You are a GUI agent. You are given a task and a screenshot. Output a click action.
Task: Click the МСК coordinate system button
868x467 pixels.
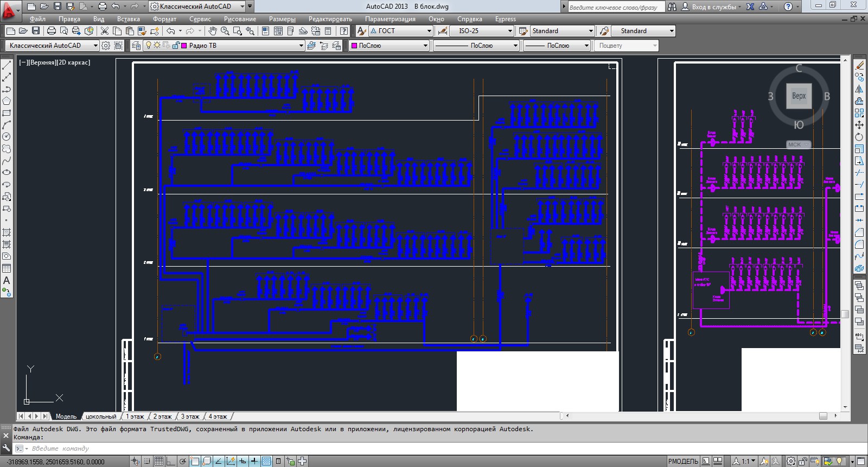[x=799, y=144]
